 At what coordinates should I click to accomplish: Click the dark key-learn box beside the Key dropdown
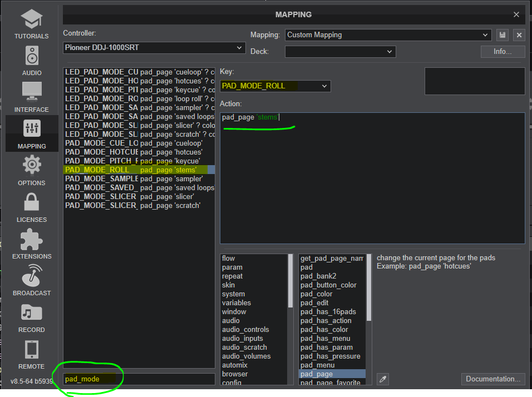(x=475, y=81)
